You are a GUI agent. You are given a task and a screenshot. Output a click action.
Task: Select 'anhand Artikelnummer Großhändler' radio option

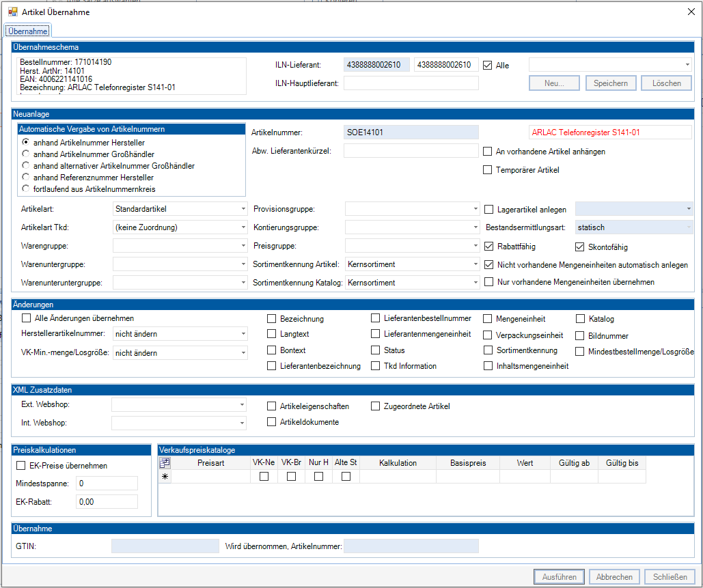coord(26,154)
